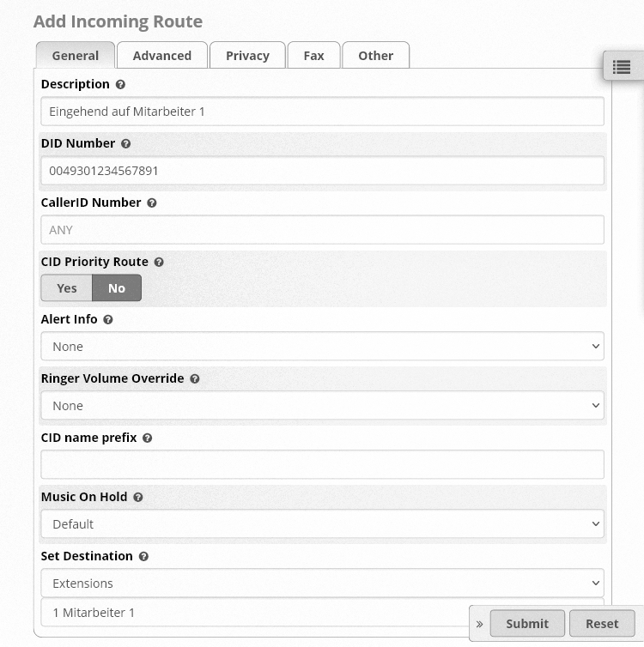Screen dimensions: 644x647
Task: Show help tooltip for DID Number
Action: (x=126, y=143)
